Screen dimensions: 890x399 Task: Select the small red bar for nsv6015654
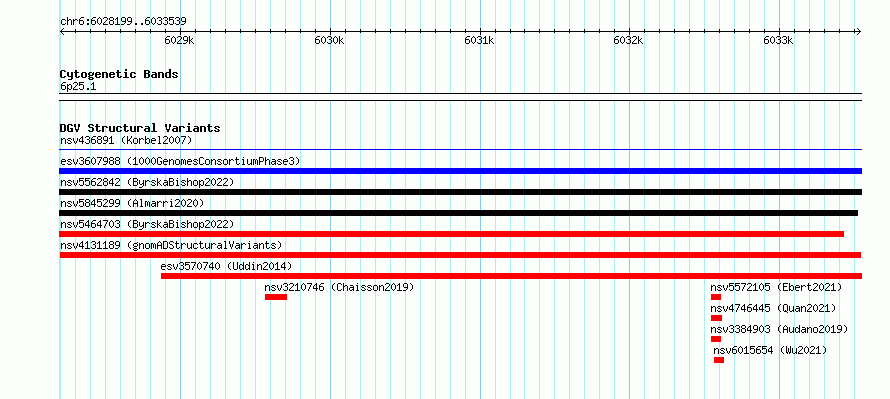click(x=719, y=360)
